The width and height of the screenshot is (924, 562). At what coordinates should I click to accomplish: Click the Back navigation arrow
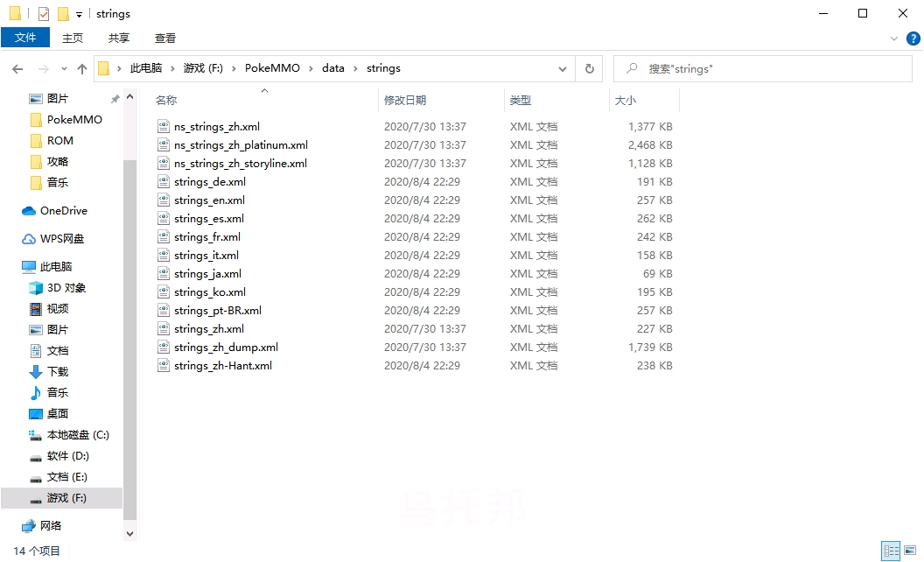click(17, 69)
